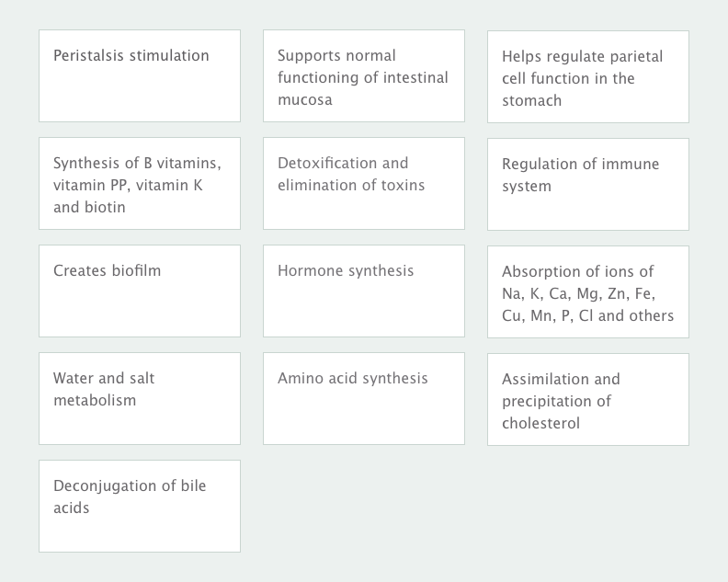This screenshot has width=728, height=582.
Task: Click the 'Amino acid synthesis' text label
Action: pos(352,378)
